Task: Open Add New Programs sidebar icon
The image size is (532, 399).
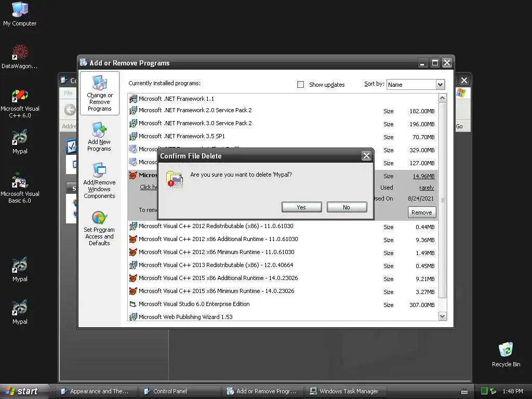Action: 99,137
